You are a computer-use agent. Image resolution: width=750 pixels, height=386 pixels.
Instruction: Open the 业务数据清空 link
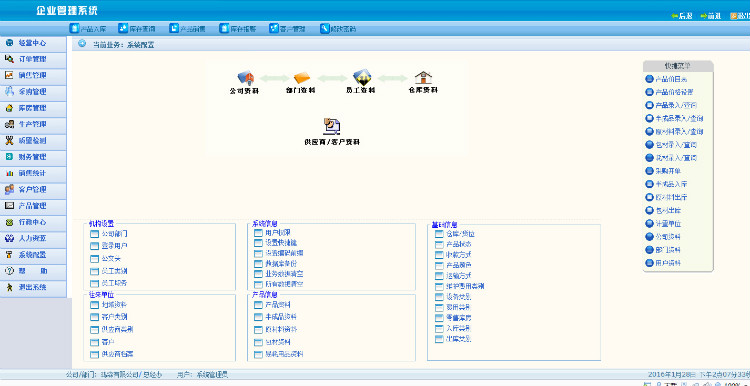(284, 274)
